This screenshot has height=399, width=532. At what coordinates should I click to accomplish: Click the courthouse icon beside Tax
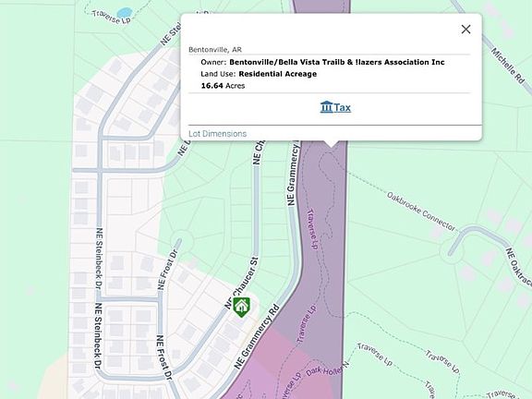coord(326,107)
